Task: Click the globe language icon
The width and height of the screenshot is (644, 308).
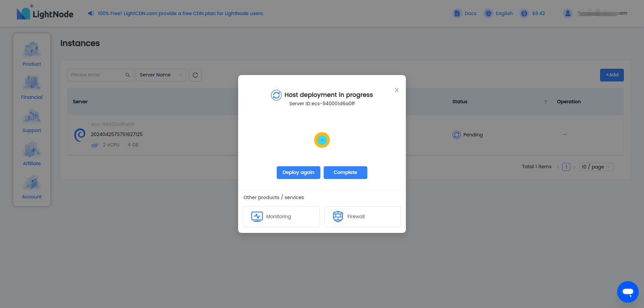Action: click(x=488, y=13)
